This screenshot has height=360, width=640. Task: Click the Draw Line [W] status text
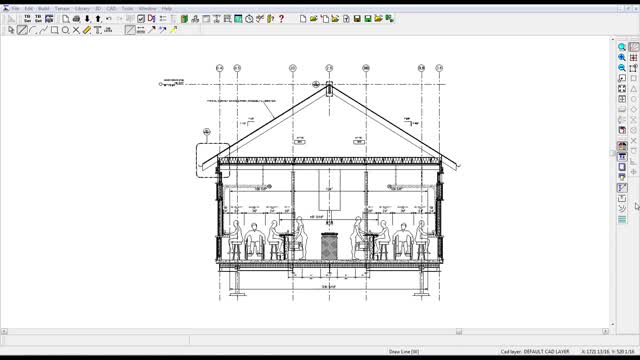click(404, 351)
